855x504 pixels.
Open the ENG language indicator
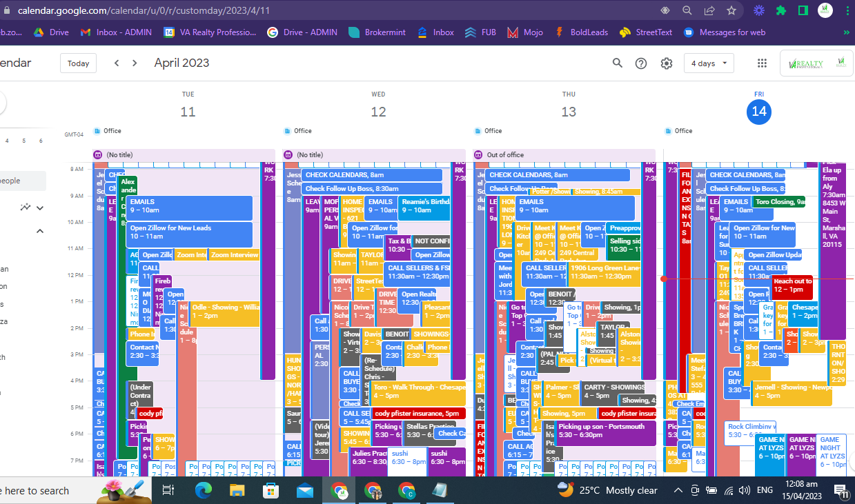pos(765,490)
